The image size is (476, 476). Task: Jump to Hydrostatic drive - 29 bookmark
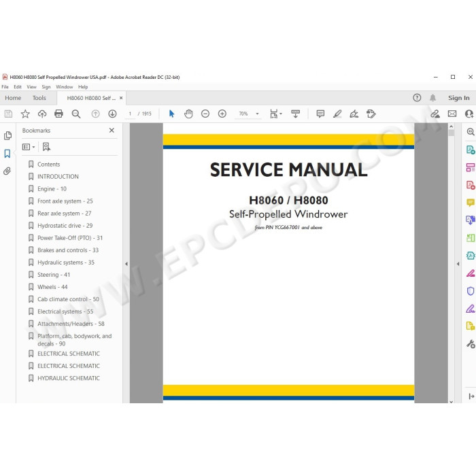click(65, 226)
